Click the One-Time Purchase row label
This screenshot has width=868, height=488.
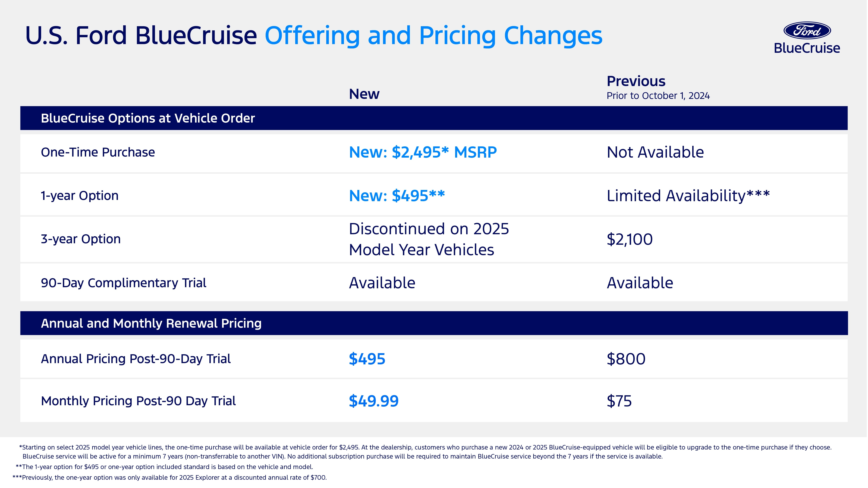[x=98, y=152]
